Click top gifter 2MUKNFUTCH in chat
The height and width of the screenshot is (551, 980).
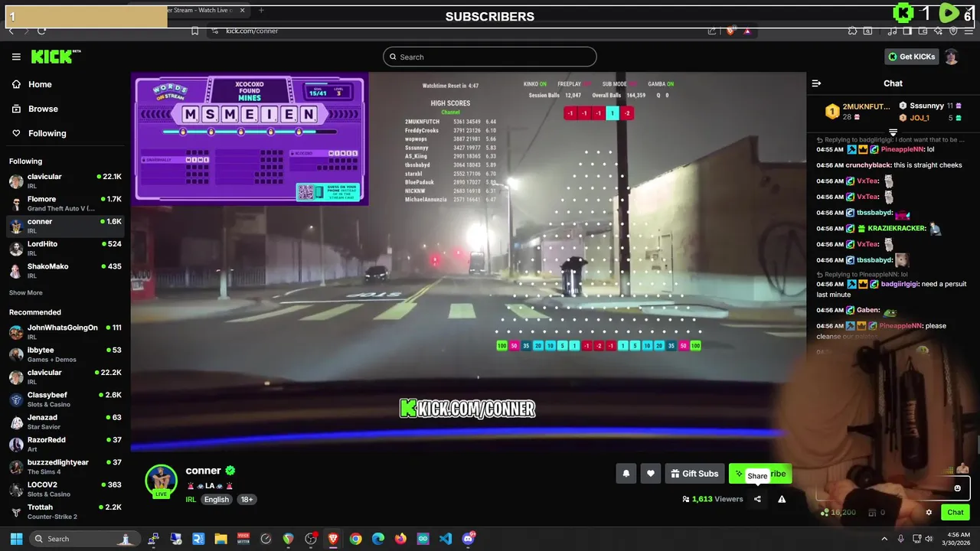tap(866, 106)
